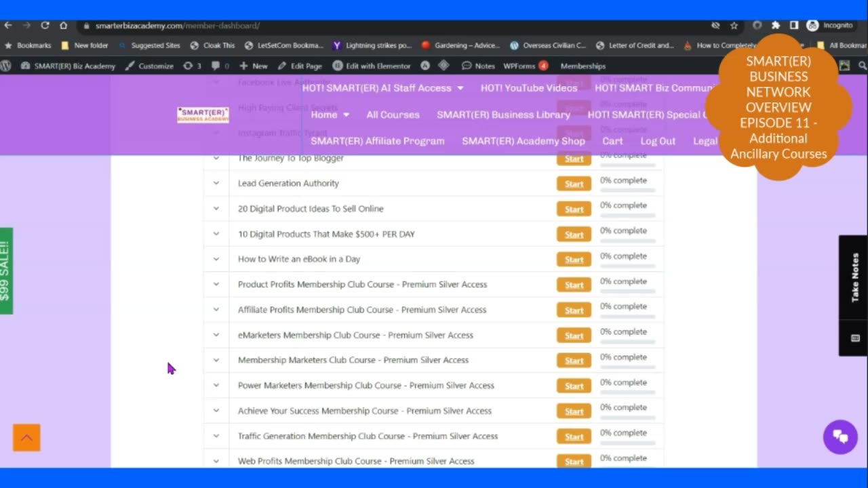The image size is (868, 488).
Task: Bookmark this page with the star icon
Action: (x=734, y=25)
